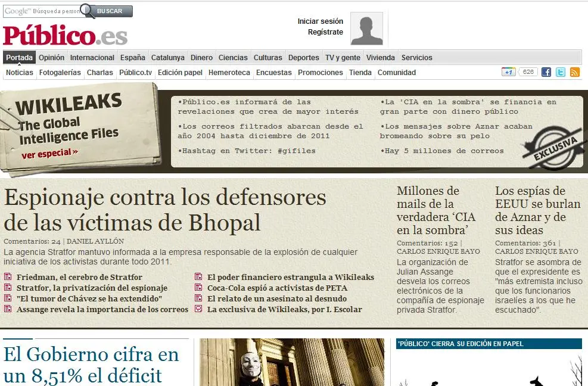Click 'Comentarios: 361' under Aznar article
588x386 pixels.
(525, 243)
